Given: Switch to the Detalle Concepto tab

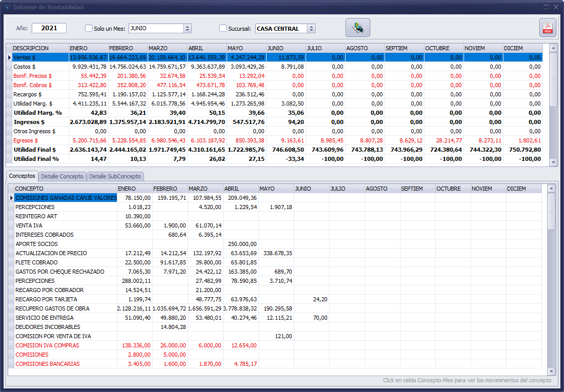Looking at the screenshot, I should (x=62, y=176).
